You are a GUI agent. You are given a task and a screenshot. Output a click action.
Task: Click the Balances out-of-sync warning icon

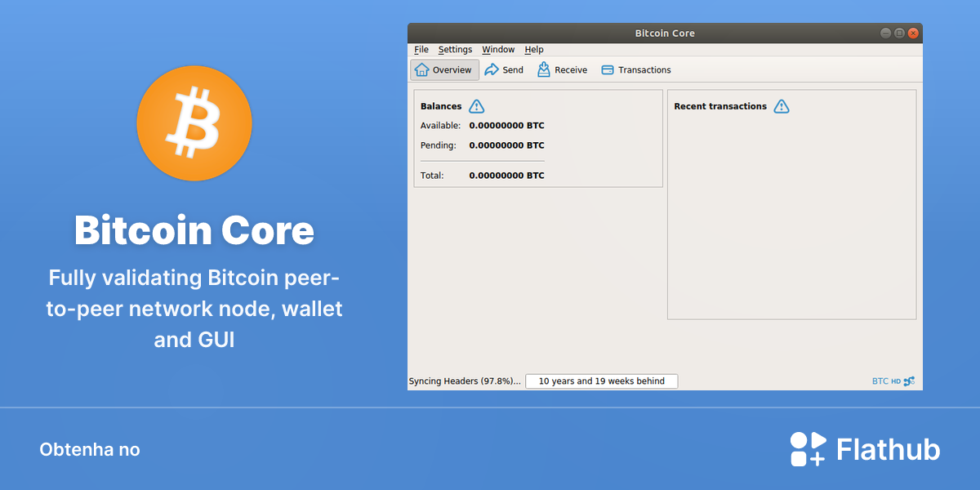click(x=477, y=106)
